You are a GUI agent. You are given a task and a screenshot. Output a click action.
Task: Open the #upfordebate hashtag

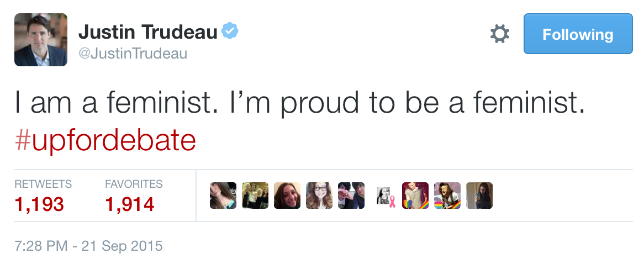pos(105,141)
